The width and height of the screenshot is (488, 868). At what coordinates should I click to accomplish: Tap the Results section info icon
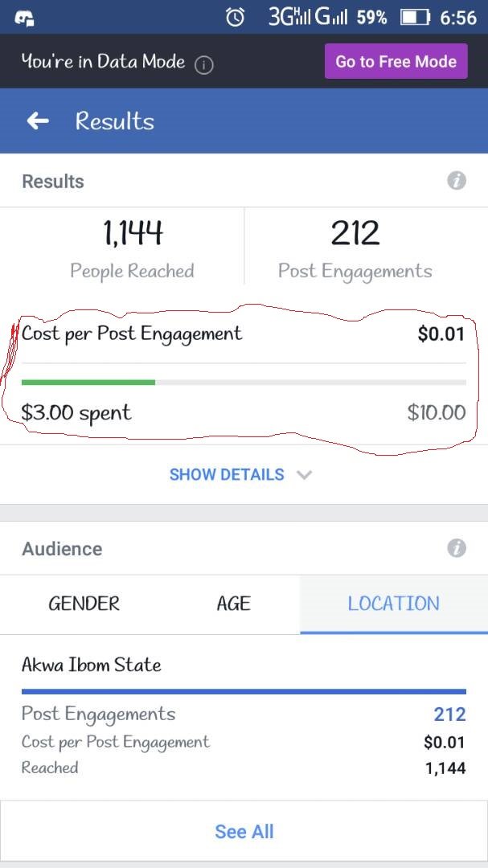pyautogui.click(x=457, y=181)
